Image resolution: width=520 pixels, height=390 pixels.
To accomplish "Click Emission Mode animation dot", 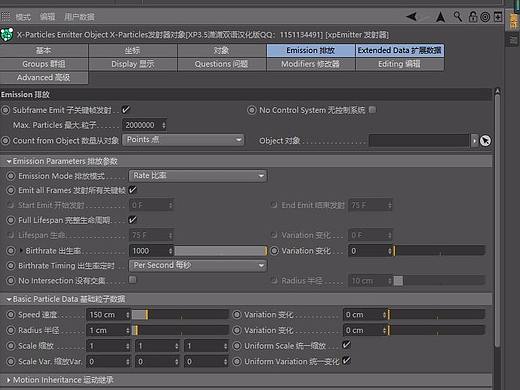I will click(11, 176).
